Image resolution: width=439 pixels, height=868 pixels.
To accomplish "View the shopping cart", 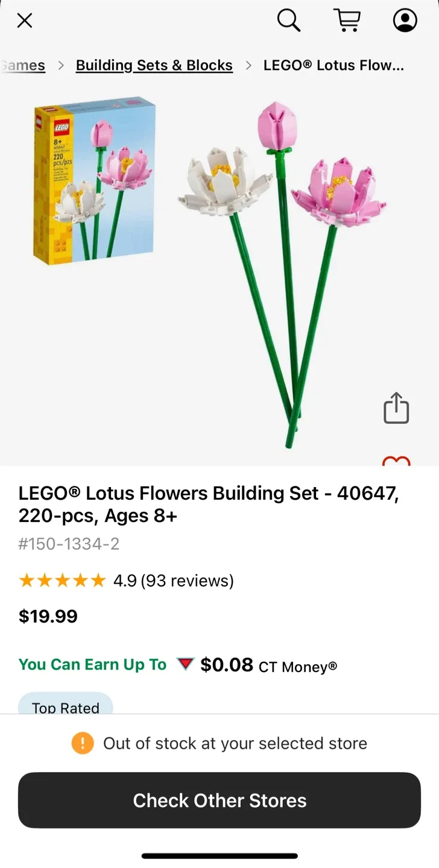I will 347,20.
